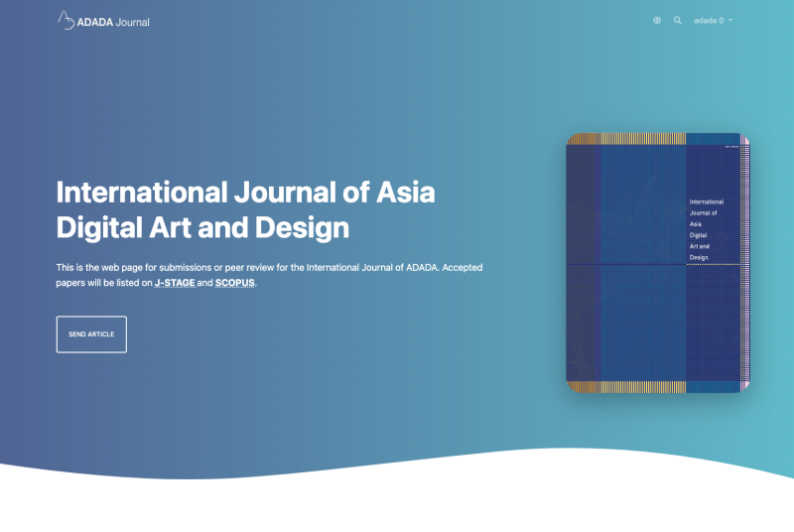Click the ADADA logo icon
The height and width of the screenshot is (532, 794).
(67, 20)
